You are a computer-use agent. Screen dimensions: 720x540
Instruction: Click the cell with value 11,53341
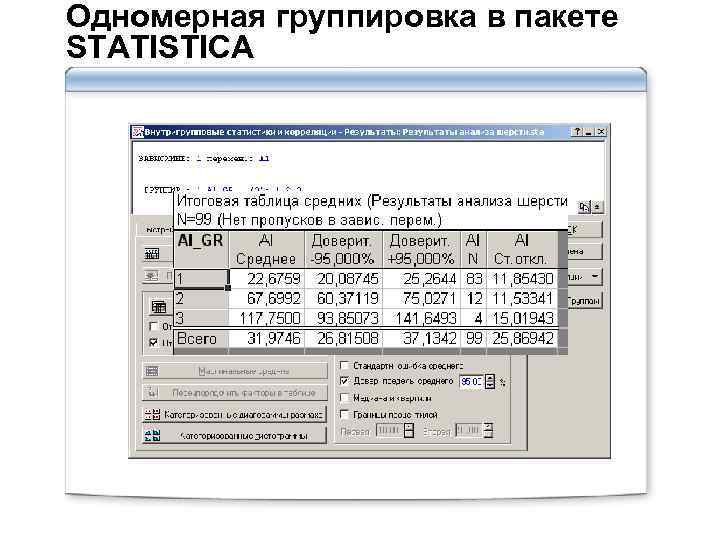pyautogui.click(x=522, y=298)
